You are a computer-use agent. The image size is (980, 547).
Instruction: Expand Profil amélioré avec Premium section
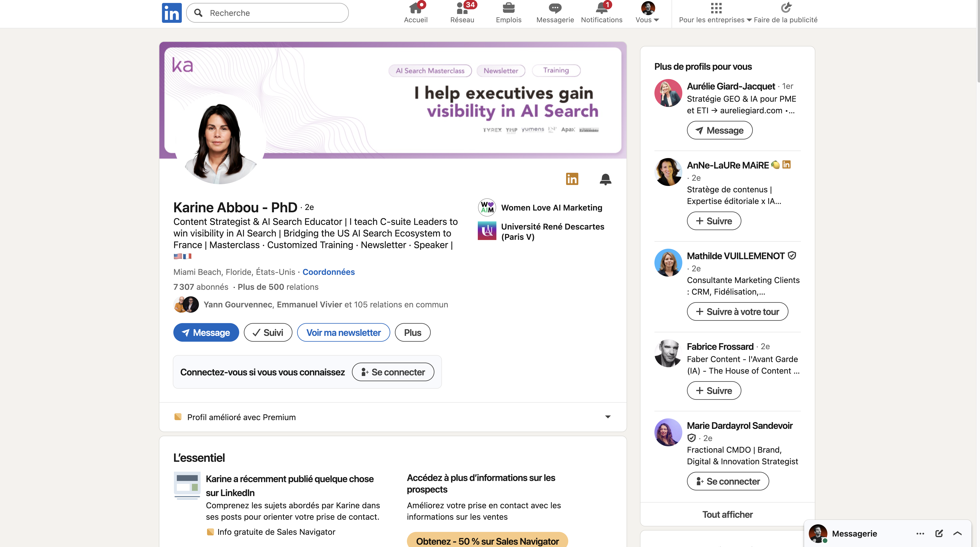(393, 417)
